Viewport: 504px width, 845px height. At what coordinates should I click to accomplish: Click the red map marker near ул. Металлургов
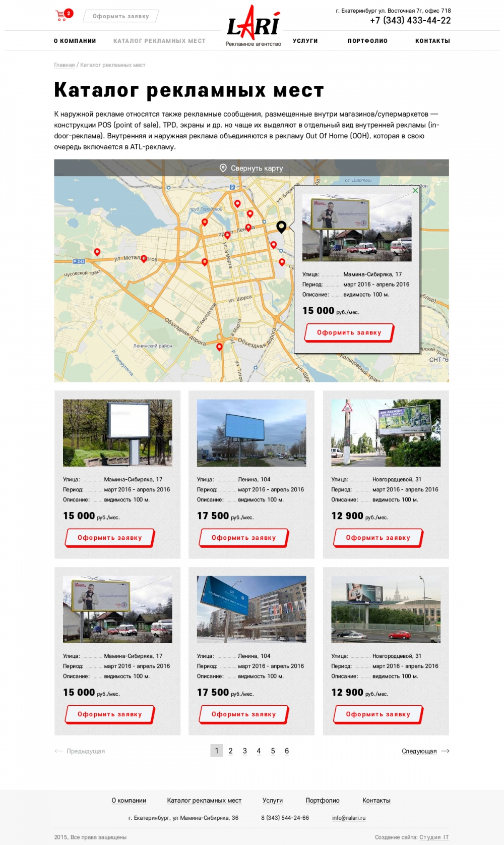(x=144, y=259)
